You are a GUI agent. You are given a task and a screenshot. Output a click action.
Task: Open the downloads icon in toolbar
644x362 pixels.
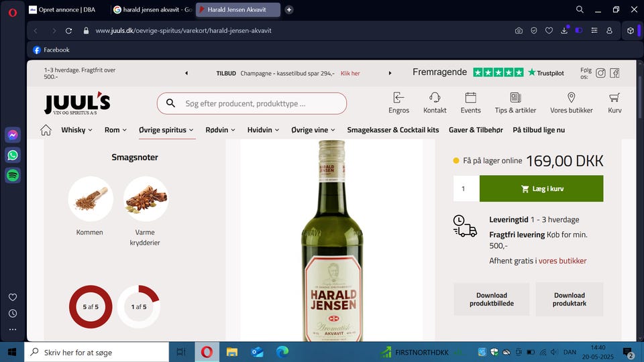coord(564,31)
